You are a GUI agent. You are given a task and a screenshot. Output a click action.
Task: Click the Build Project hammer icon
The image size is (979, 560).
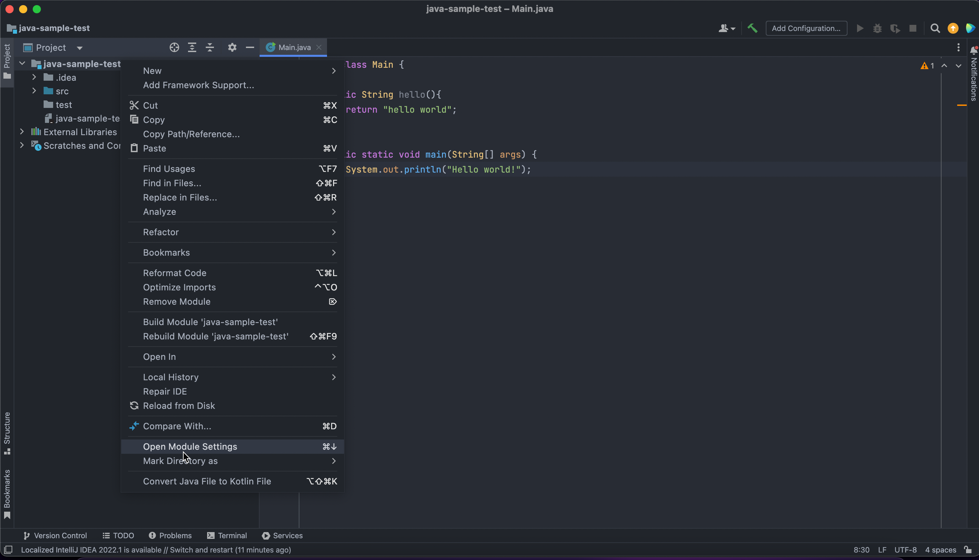(x=752, y=28)
